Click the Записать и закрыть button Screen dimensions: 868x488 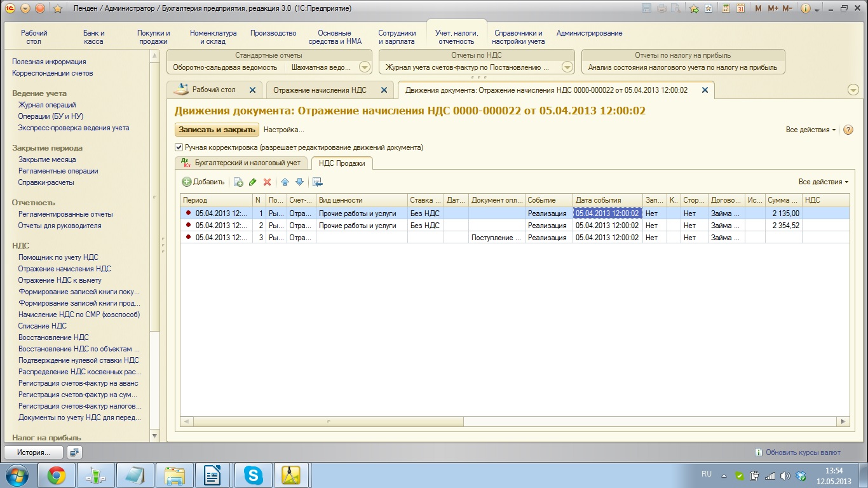pyautogui.click(x=217, y=130)
